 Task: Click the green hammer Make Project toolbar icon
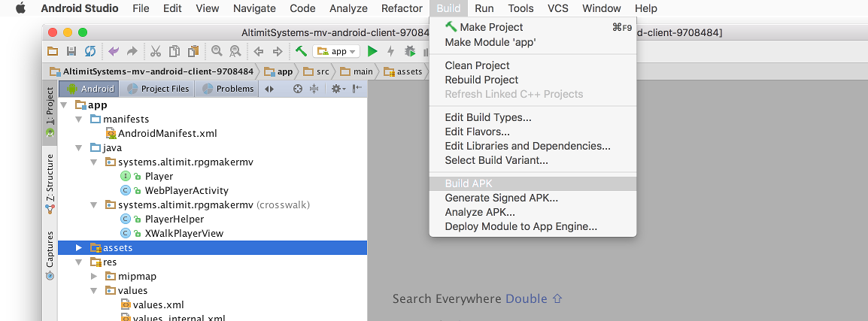coord(301,51)
